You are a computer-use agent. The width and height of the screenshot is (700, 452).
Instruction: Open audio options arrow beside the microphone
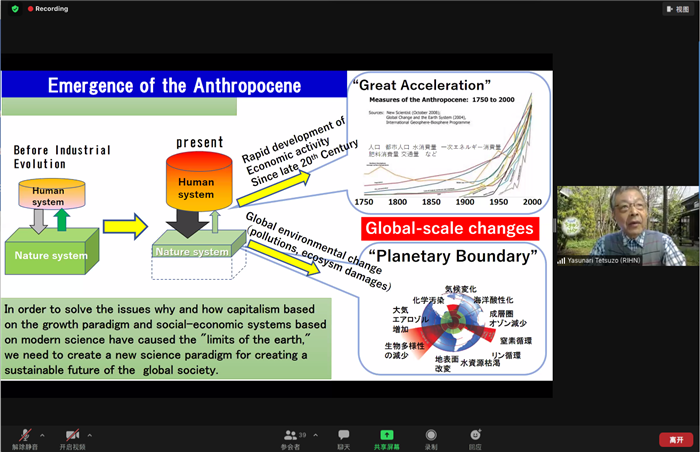tap(40, 434)
